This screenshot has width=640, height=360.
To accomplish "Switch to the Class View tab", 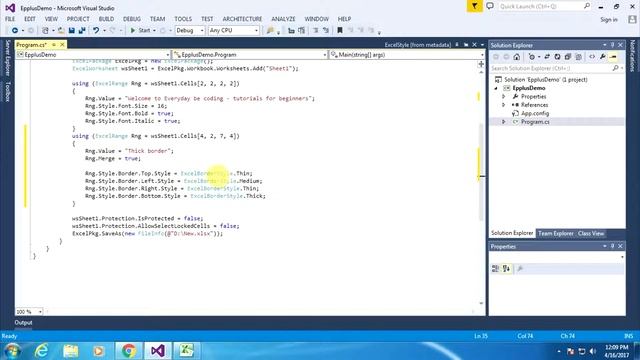I will (x=591, y=233).
